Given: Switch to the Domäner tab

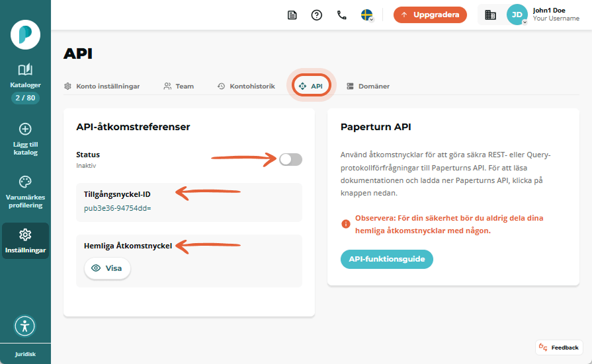Looking at the screenshot, I should 368,87.
